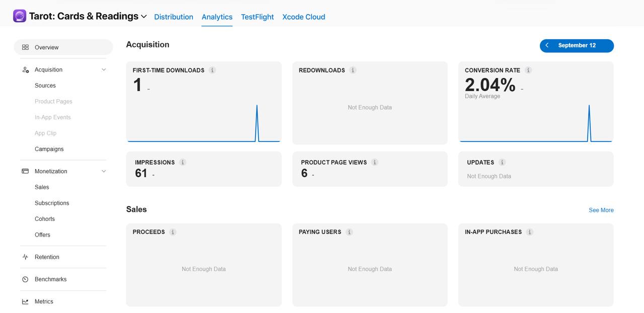Open In-App Events in the sidebar
The width and height of the screenshot is (644, 313).
tap(53, 117)
